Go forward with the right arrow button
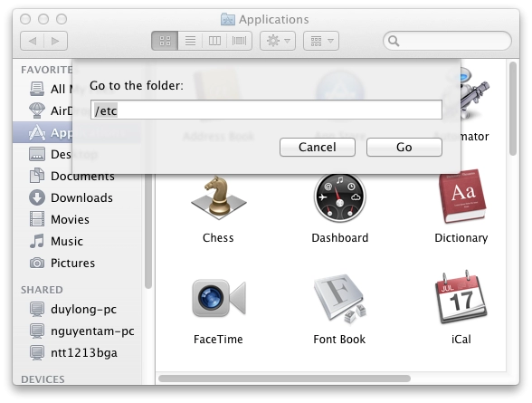 (56, 41)
